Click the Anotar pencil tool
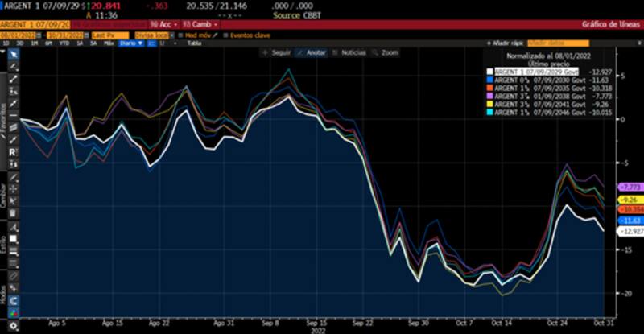The image size is (644, 334). click(311, 52)
